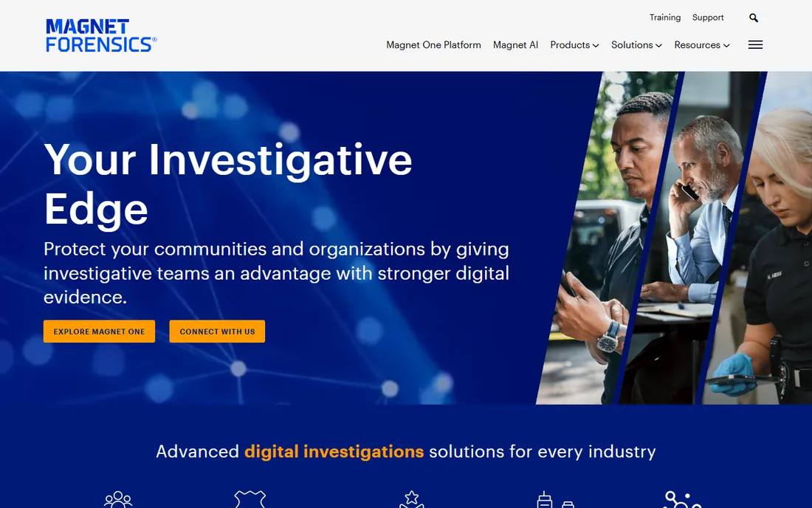Image resolution: width=812 pixels, height=508 pixels.
Task: Click the star medal industry icon
Action: 412,500
